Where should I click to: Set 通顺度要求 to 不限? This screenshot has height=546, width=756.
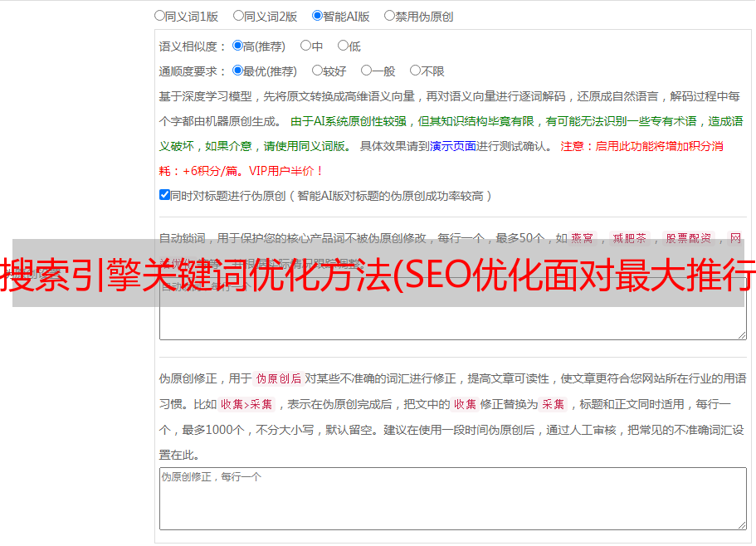(x=415, y=71)
